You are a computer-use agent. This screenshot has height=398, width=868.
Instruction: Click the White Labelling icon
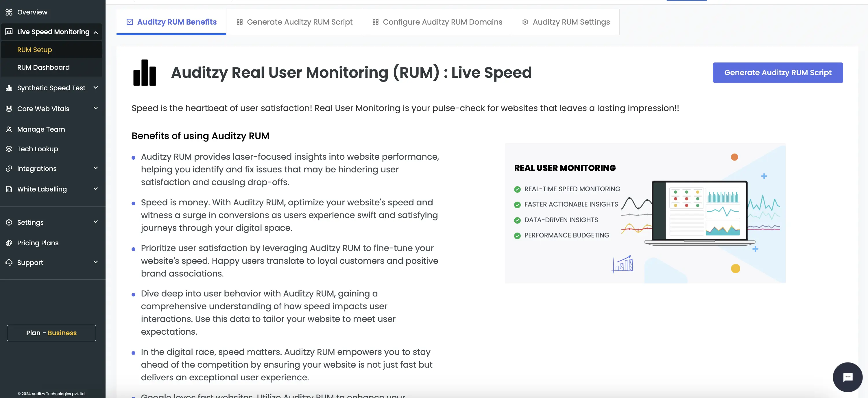pos(9,189)
